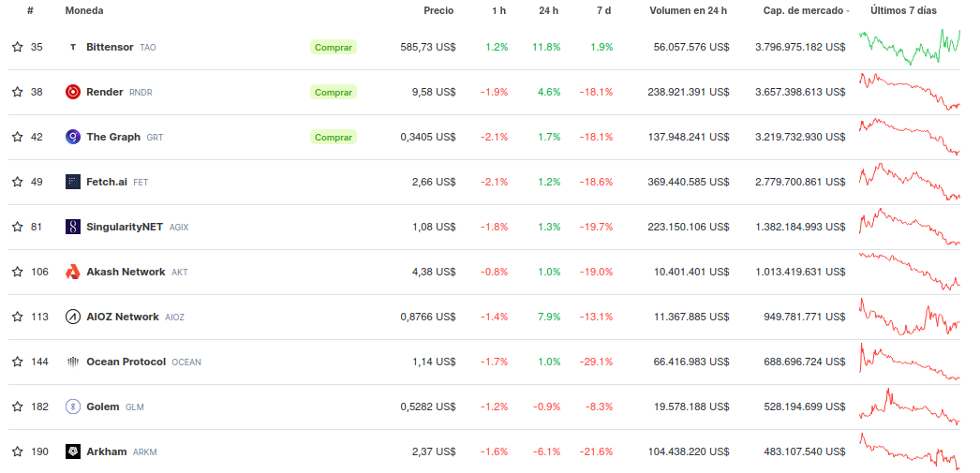The height and width of the screenshot is (473, 980).
Task: Open the Golem 7-day sparkline chart
Action: click(910, 406)
